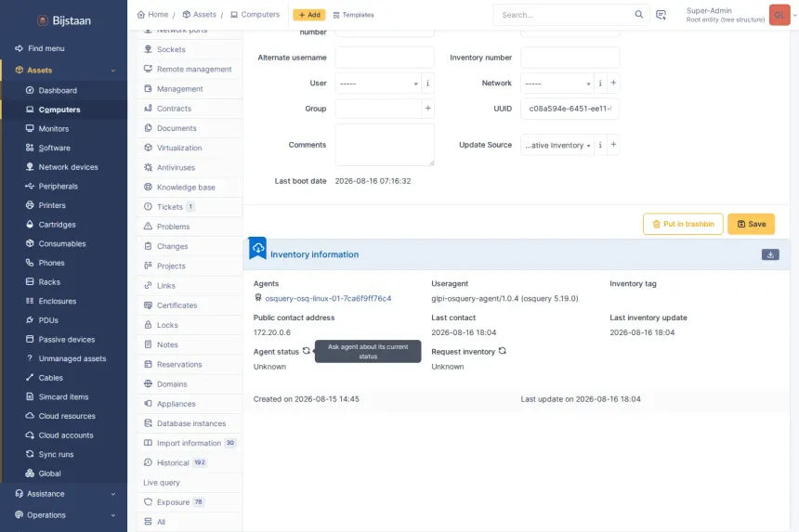Collapse the Assets menu section
The width and height of the screenshot is (799, 532).
[x=113, y=71]
